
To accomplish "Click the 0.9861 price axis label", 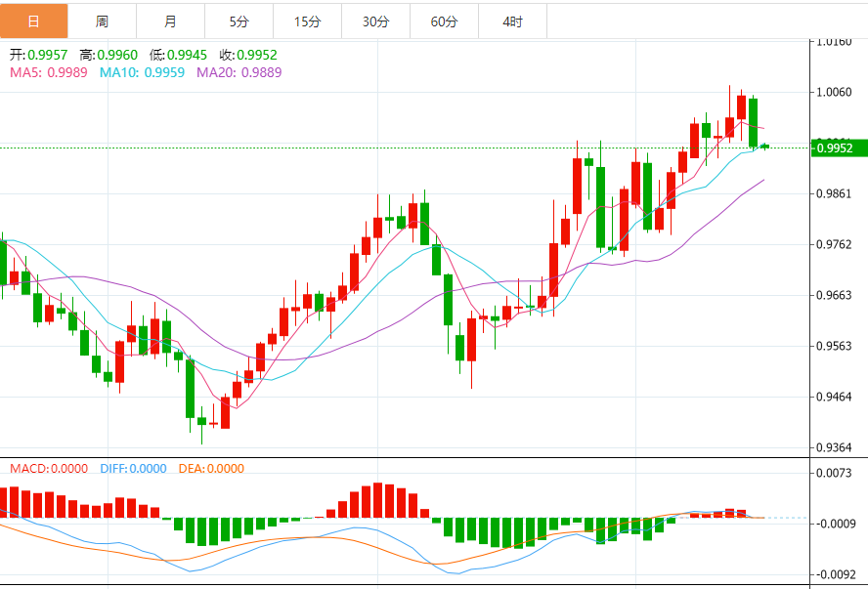I will pyautogui.click(x=834, y=193).
